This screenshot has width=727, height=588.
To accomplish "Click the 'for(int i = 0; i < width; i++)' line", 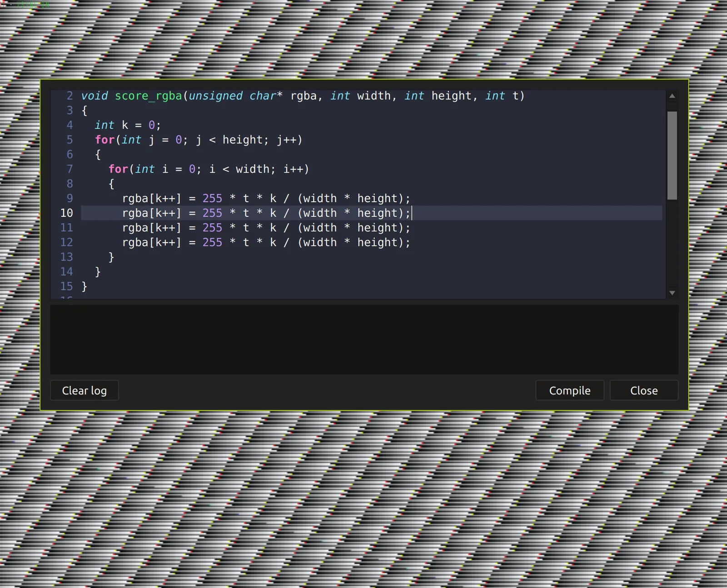I will 209,169.
